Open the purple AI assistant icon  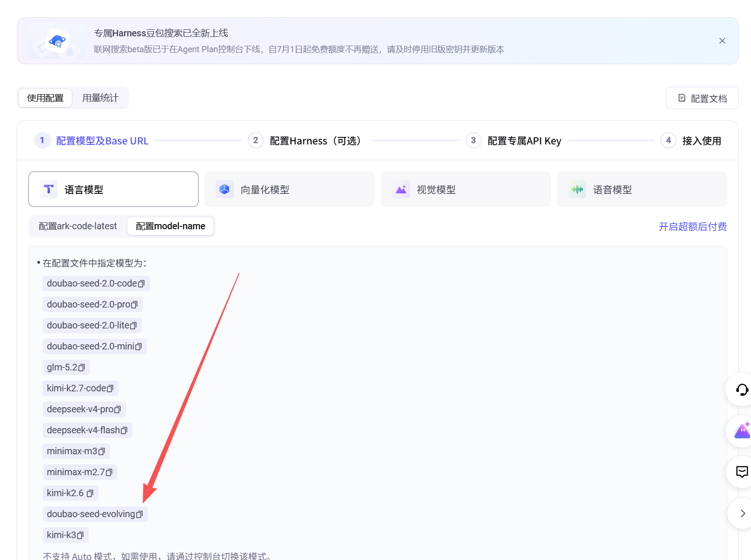(742, 431)
